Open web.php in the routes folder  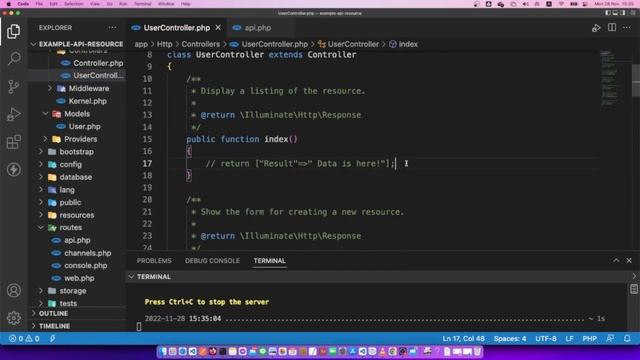coord(79,278)
